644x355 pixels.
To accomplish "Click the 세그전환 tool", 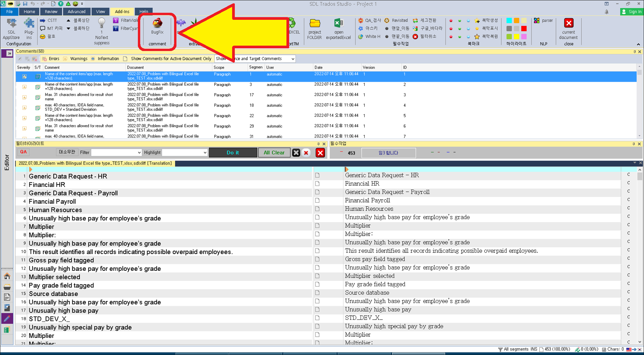I will coord(425,20).
